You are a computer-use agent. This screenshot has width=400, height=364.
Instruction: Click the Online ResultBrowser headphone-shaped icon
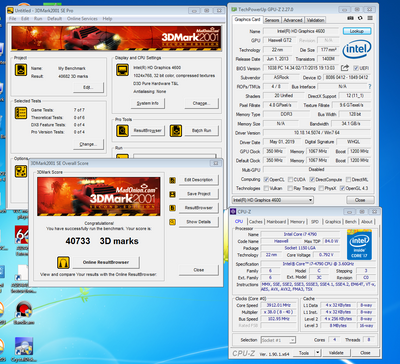click(63, 262)
